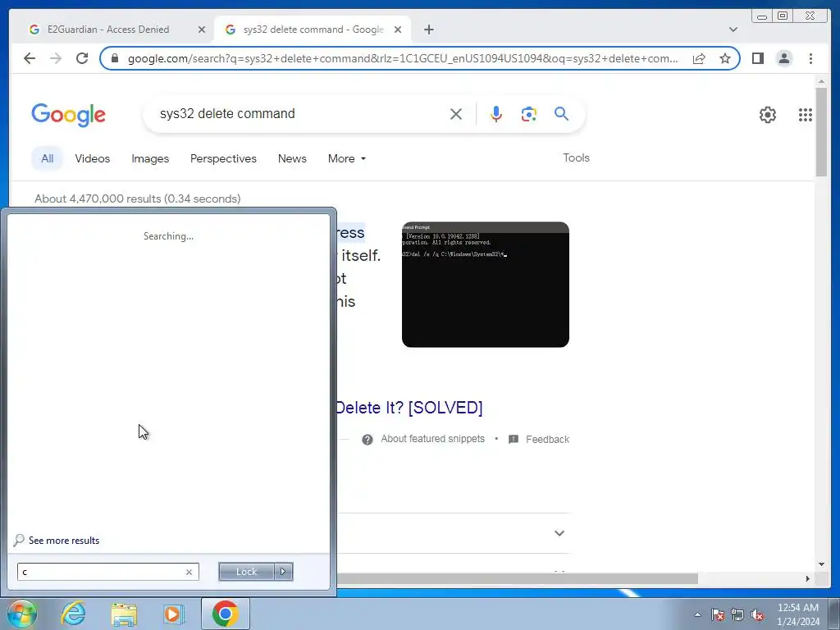Add a new Chrome tab
The width and height of the screenshot is (840, 630).
coord(428,30)
